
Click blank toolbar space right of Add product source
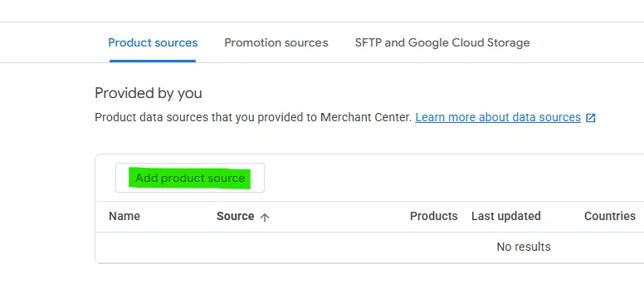(x=451, y=178)
